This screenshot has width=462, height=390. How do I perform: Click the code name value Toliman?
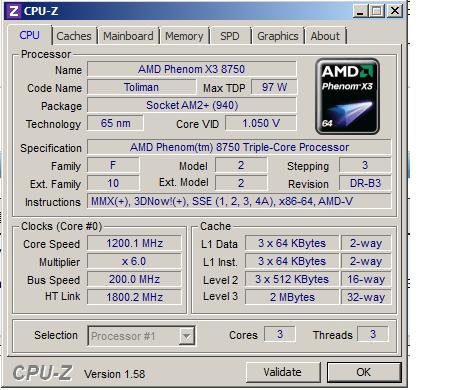[141, 87]
